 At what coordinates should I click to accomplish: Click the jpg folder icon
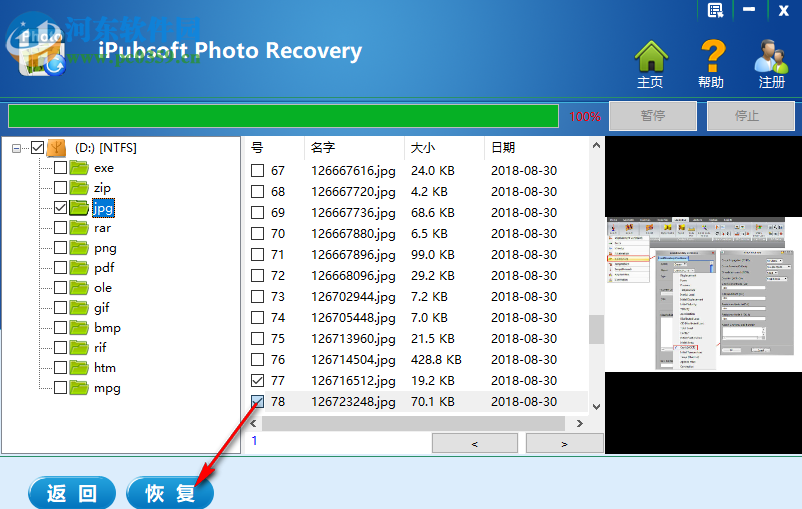click(x=79, y=208)
